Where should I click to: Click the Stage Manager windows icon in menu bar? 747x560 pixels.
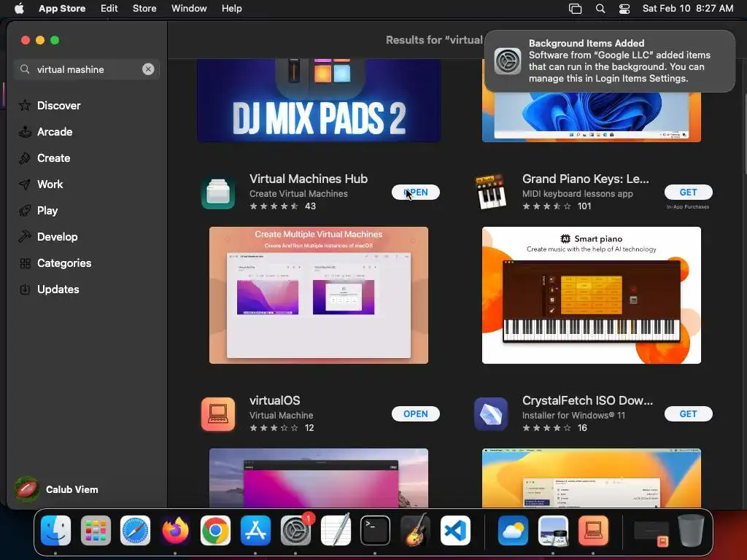pos(575,9)
